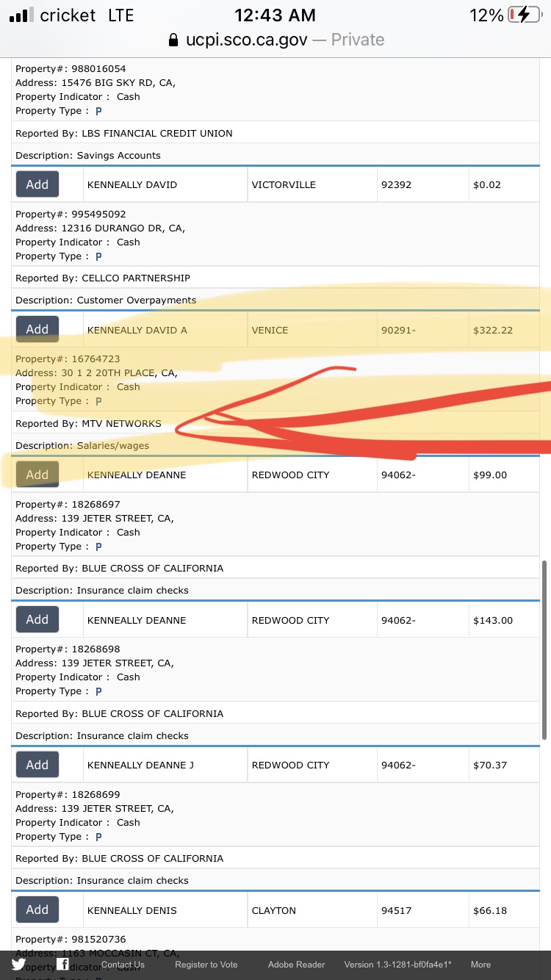This screenshot has width=551, height=980.
Task: Select Property# 16764723
Action: (x=68, y=359)
